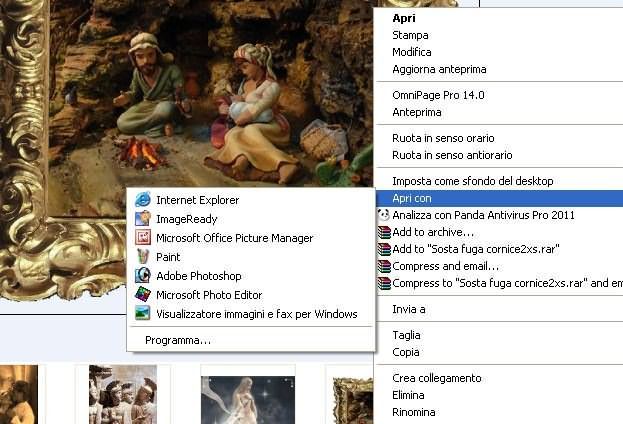Select the gold-framed thumbnail beside the menu
623x424 pixels.
click(353, 401)
